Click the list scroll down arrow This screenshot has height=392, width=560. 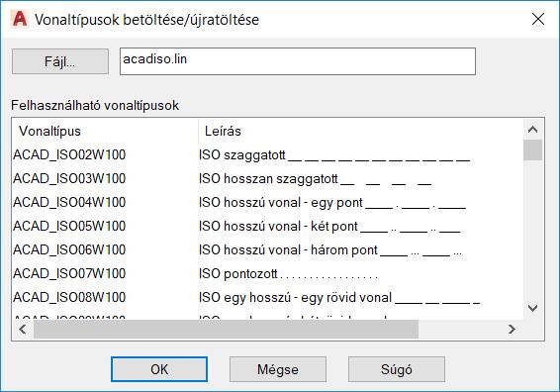(533, 308)
